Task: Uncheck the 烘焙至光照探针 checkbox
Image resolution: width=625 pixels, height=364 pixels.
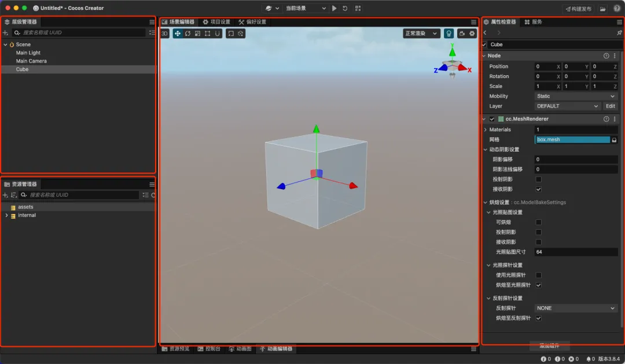Action: point(539,285)
